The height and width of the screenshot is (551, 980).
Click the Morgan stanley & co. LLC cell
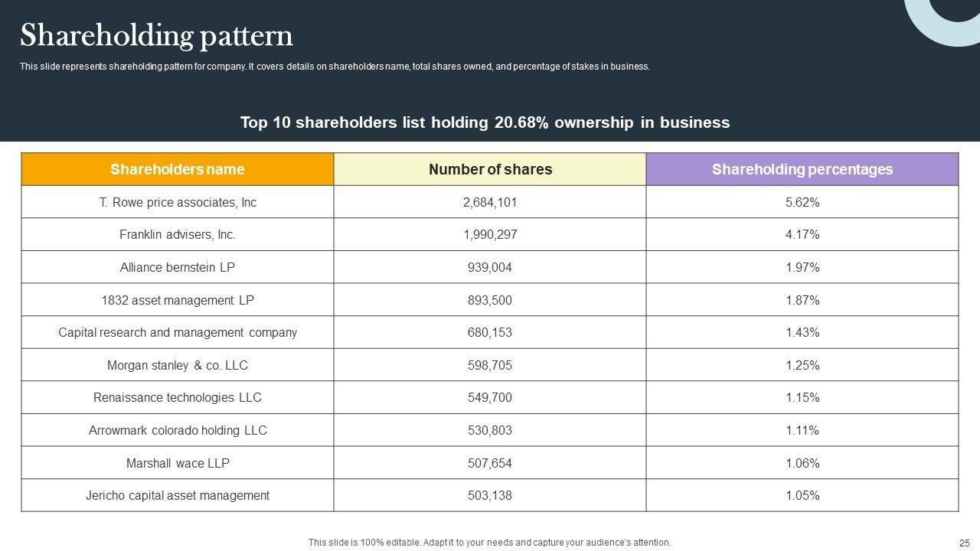(x=178, y=366)
